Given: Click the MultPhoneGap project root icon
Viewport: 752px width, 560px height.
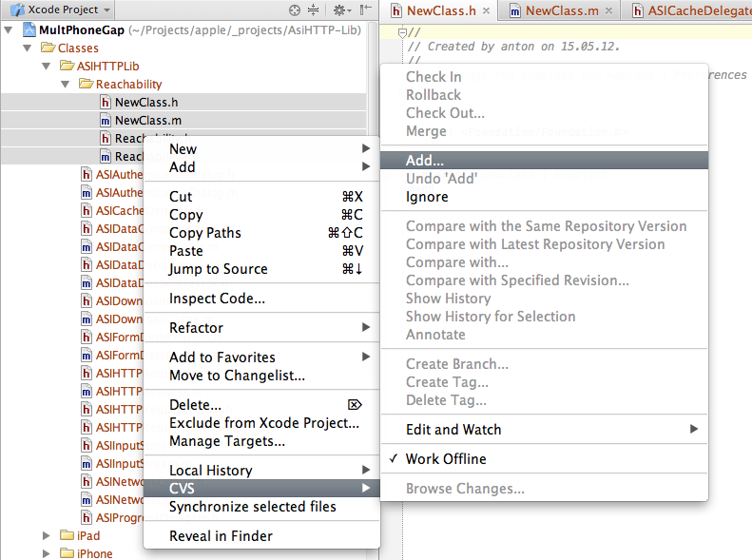Looking at the screenshot, I should [29, 30].
